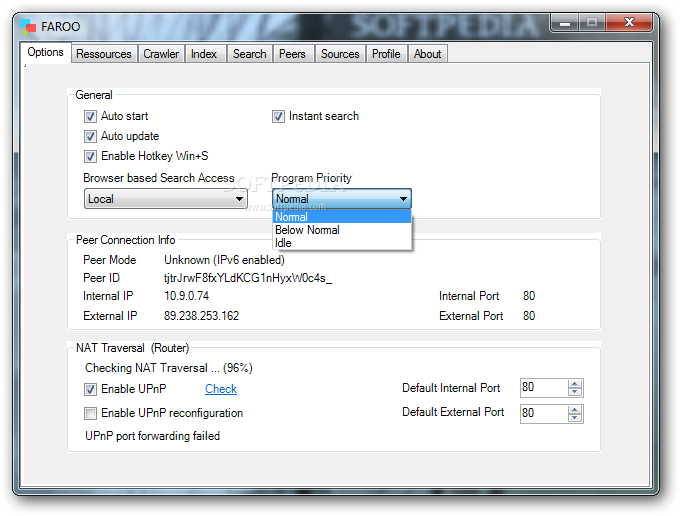Viewport: 680px width, 516px height.
Task: Click the FAROO app icon in title bar
Action: click(28, 26)
